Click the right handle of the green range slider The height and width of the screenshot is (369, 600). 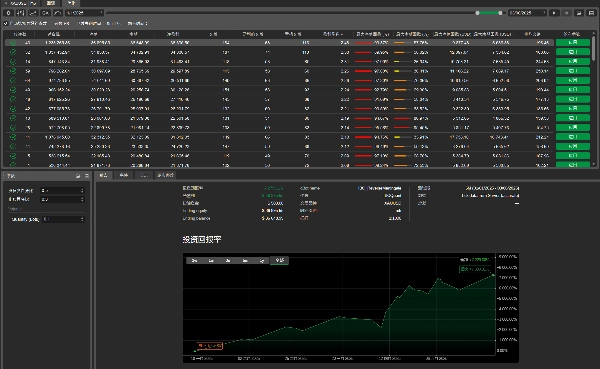pyautogui.click(x=500, y=13)
